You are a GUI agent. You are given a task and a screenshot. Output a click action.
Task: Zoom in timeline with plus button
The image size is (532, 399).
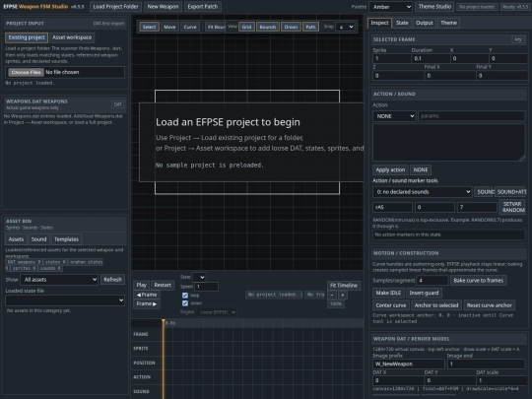point(342,296)
